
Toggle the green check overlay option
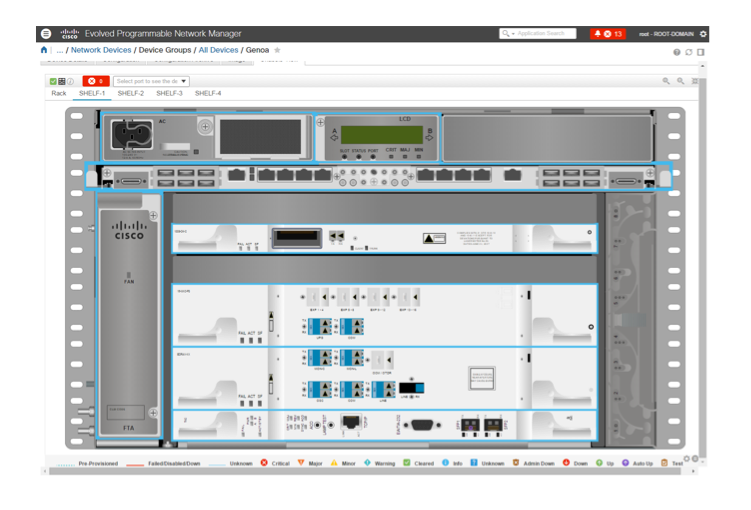(53, 81)
